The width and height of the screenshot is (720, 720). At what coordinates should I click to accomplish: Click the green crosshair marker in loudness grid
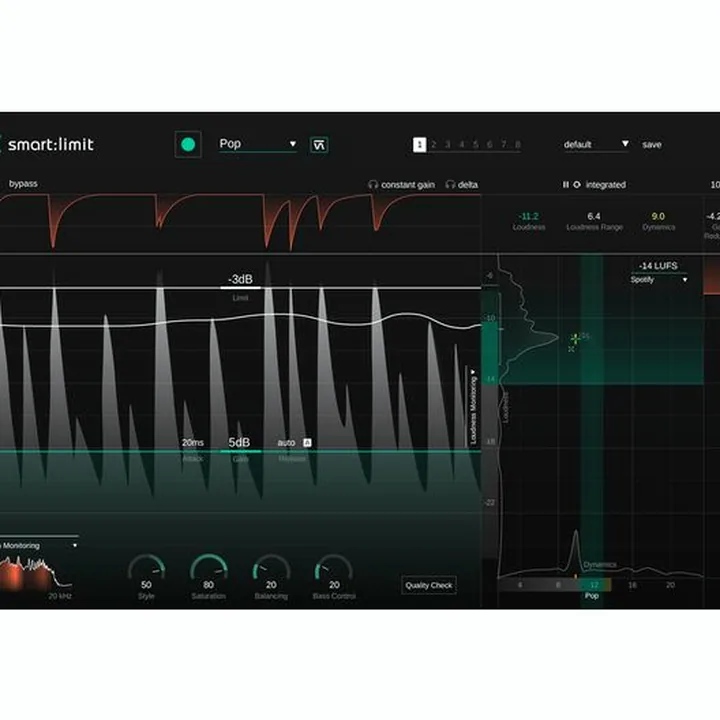[575, 339]
